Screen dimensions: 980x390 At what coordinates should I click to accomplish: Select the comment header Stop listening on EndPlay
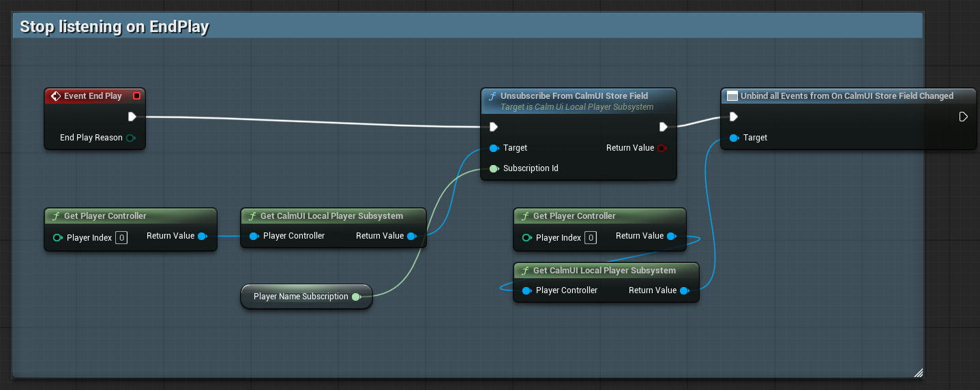114,27
